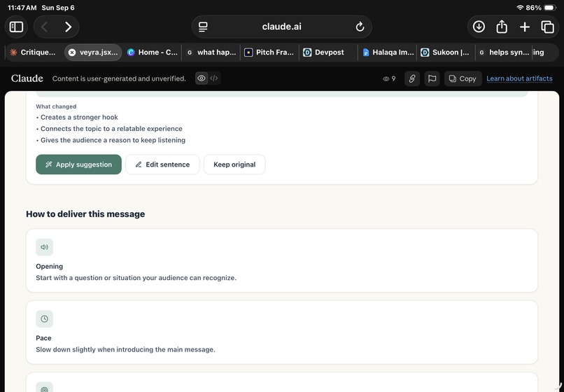Click the Copy button
Screen dimensions: 564x392
pyautogui.click(x=463, y=79)
